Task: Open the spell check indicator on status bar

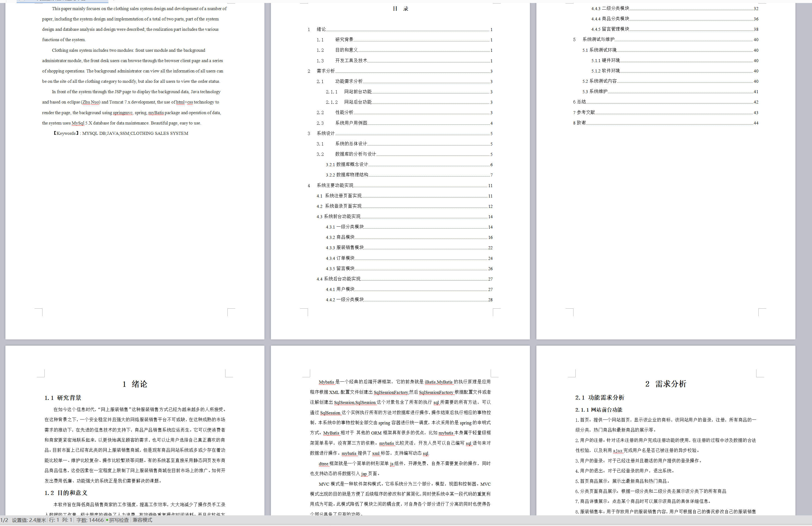Action: tap(120, 520)
